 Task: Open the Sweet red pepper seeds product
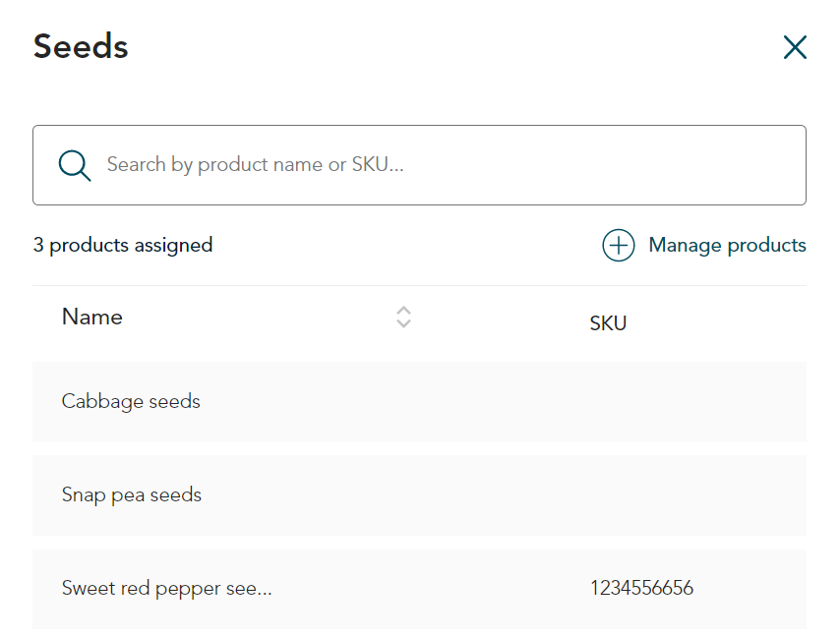[x=165, y=589]
